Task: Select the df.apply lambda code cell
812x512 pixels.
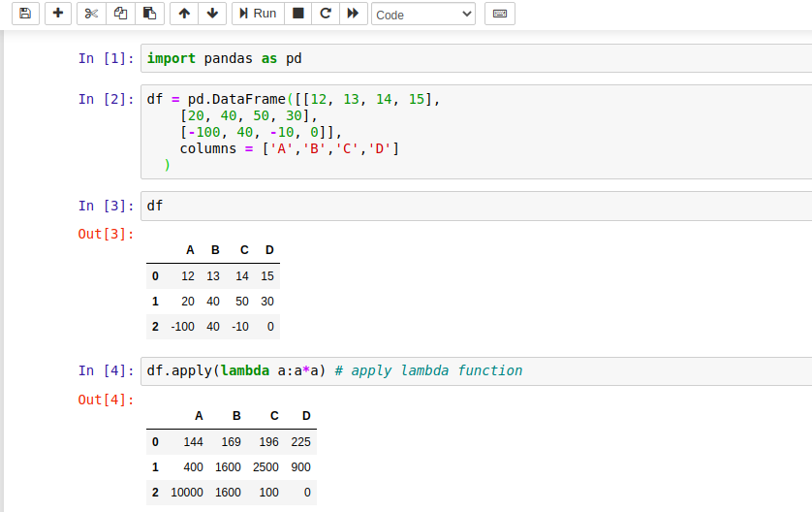Action: (477, 371)
